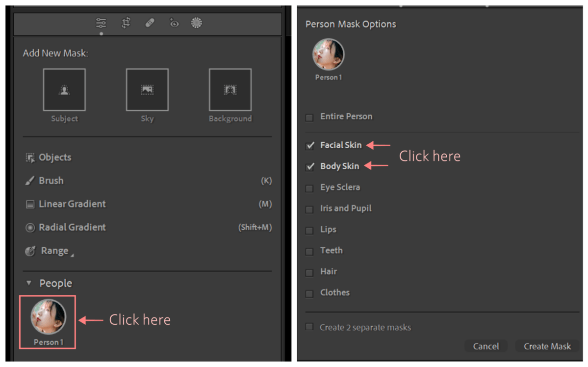Screen dimensions: 588x367
Task: Collapse the People section triangle
Action: (29, 283)
